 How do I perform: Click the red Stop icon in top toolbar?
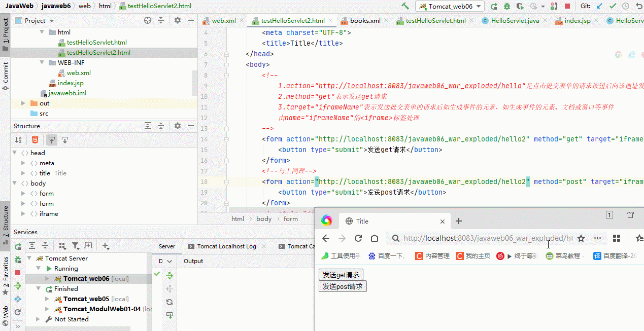[x=567, y=6]
